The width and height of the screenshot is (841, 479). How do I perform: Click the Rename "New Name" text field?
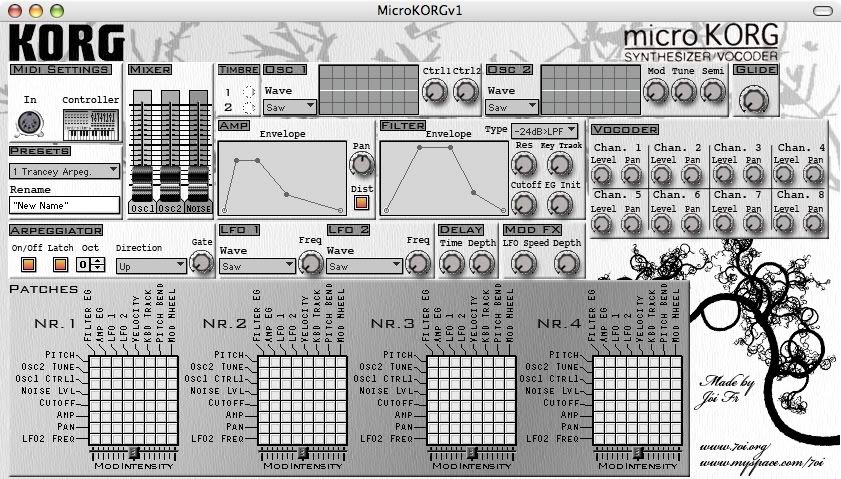click(64, 205)
